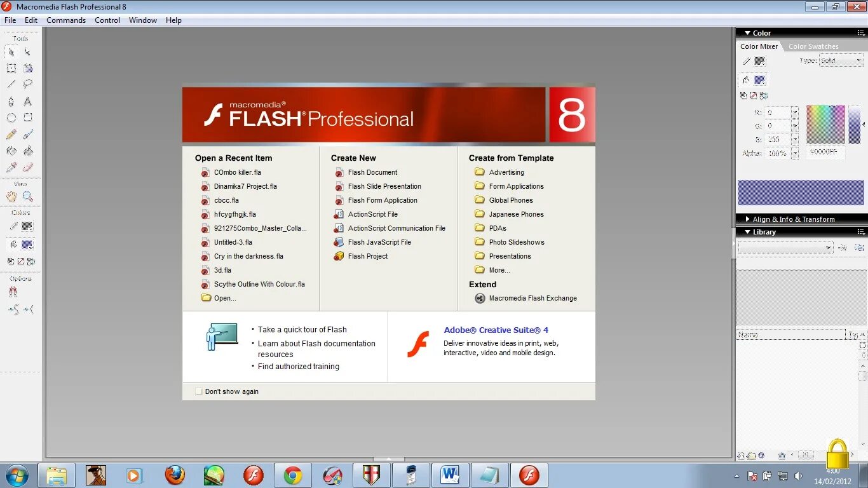Open the Alpha value dropdown arrow
The width and height of the screenshot is (868, 488).
pos(794,154)
